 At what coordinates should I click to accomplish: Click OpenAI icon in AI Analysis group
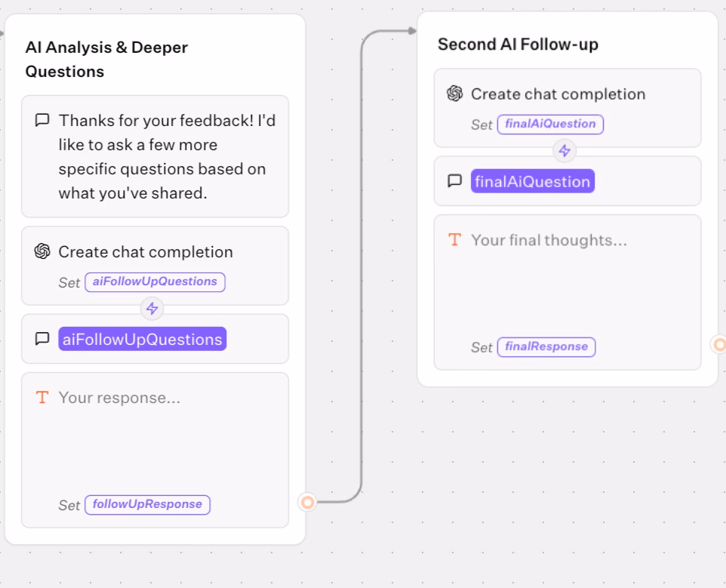[42, 251]
